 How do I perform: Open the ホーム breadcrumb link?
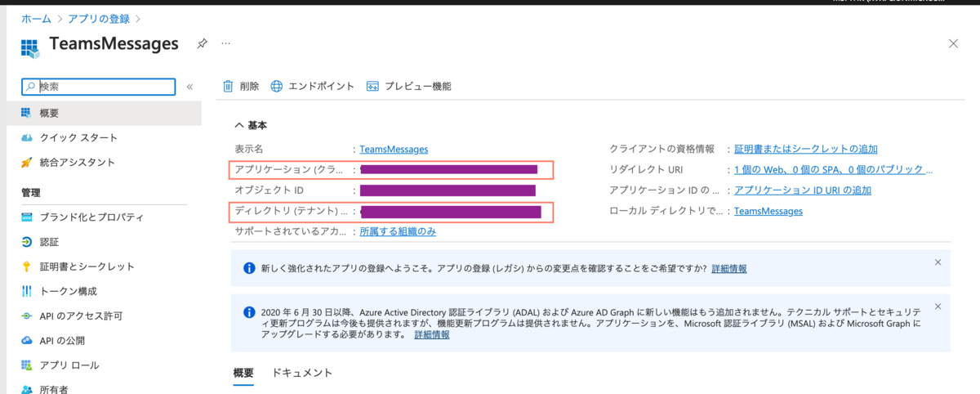point(35,18)
